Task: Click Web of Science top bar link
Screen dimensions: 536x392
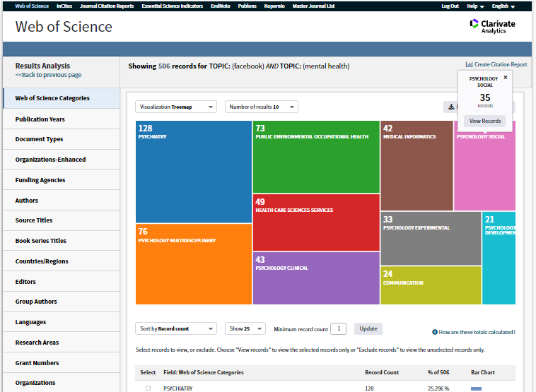Action: [32, 6]
